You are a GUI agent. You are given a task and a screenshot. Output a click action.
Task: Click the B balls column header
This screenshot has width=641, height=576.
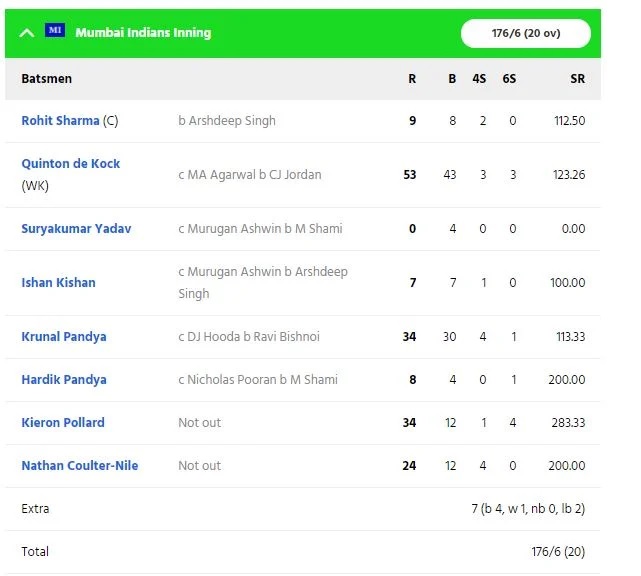click(451, 78)
